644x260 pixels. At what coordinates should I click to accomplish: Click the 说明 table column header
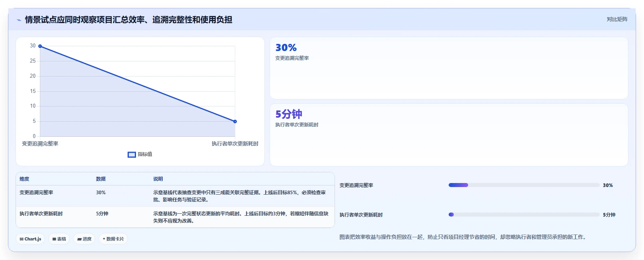click(x=158, y=179)
